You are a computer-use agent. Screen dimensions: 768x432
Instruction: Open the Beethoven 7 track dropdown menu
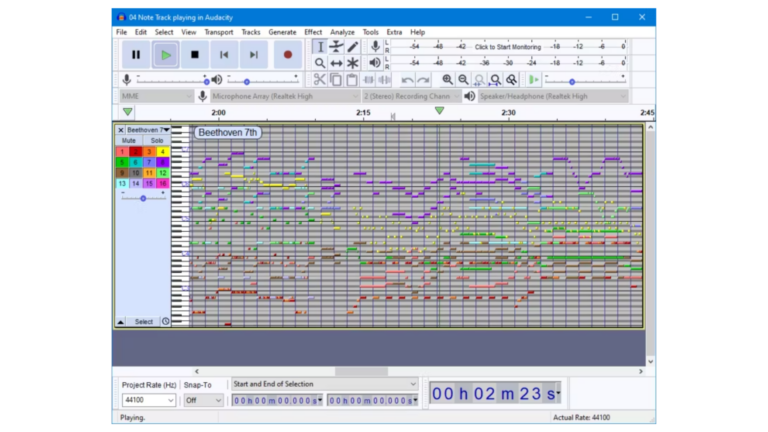coord(148,130)
